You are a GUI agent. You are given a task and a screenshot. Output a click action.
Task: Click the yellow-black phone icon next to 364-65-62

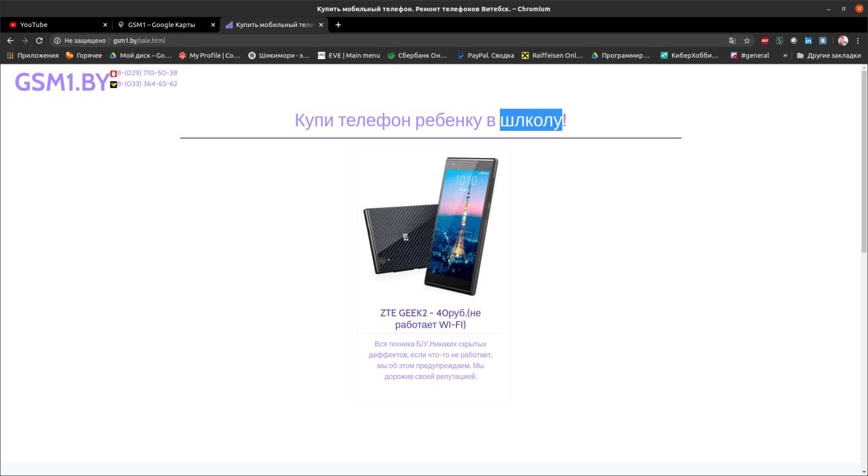113,84
